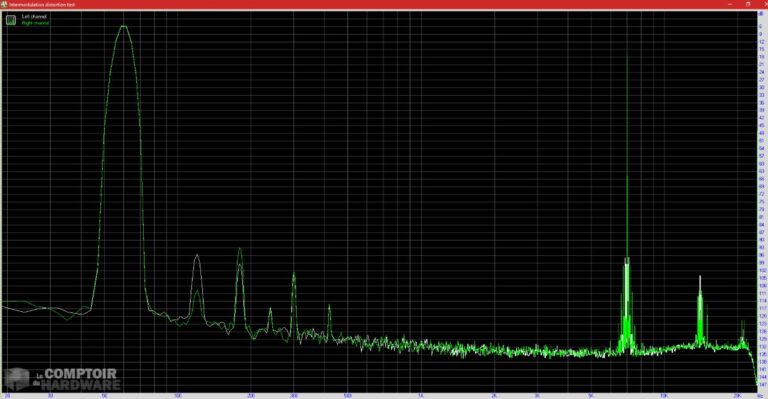The image size is (768, 399).
Task: Click the 1k label on the frequency axis
Action: 420,395
